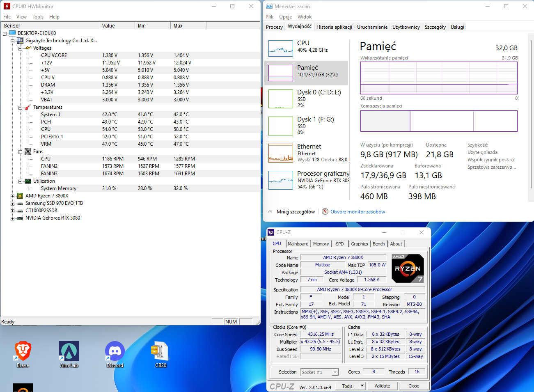Switch to the Uruchamianie tab

pos(372,27)
